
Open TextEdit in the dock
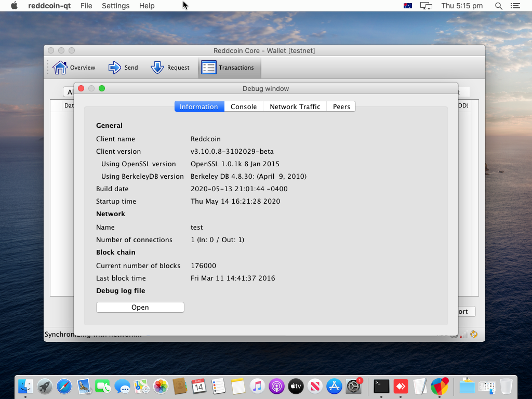coord(420,387)
